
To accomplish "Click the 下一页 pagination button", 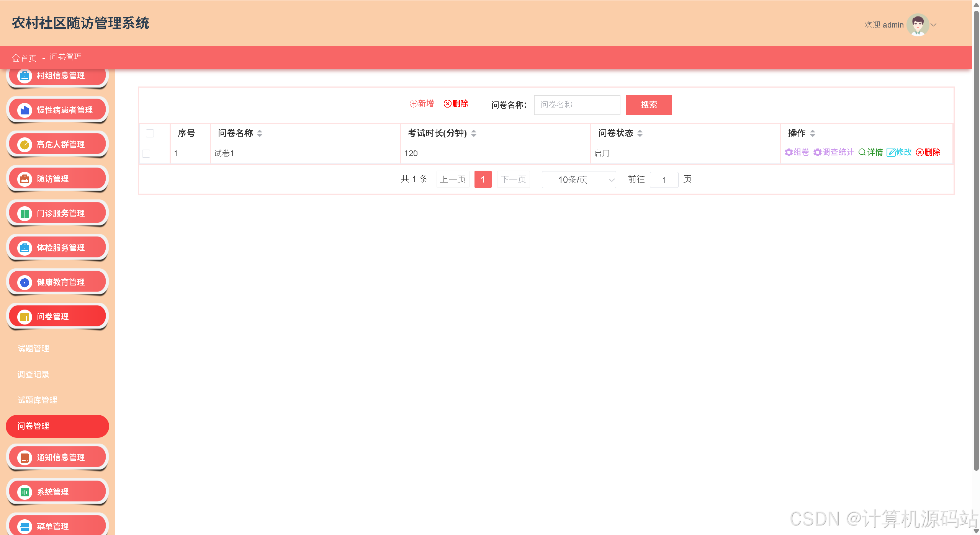I will tap(513, 179).
